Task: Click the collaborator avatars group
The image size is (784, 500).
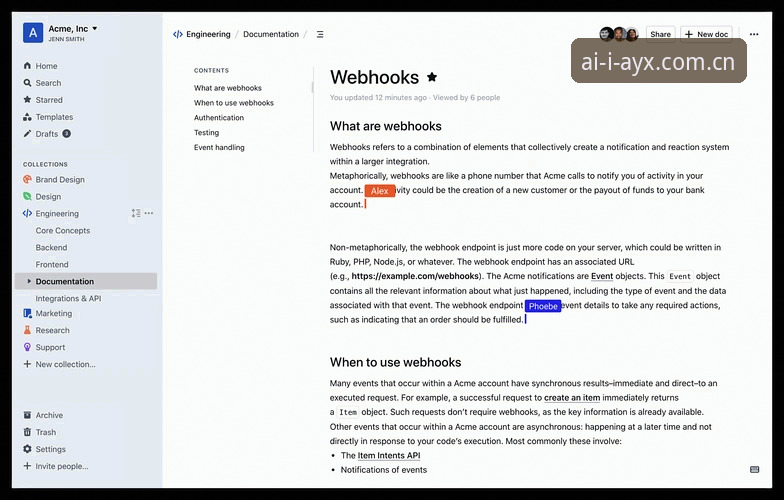Action: click(x=619, y=34)
